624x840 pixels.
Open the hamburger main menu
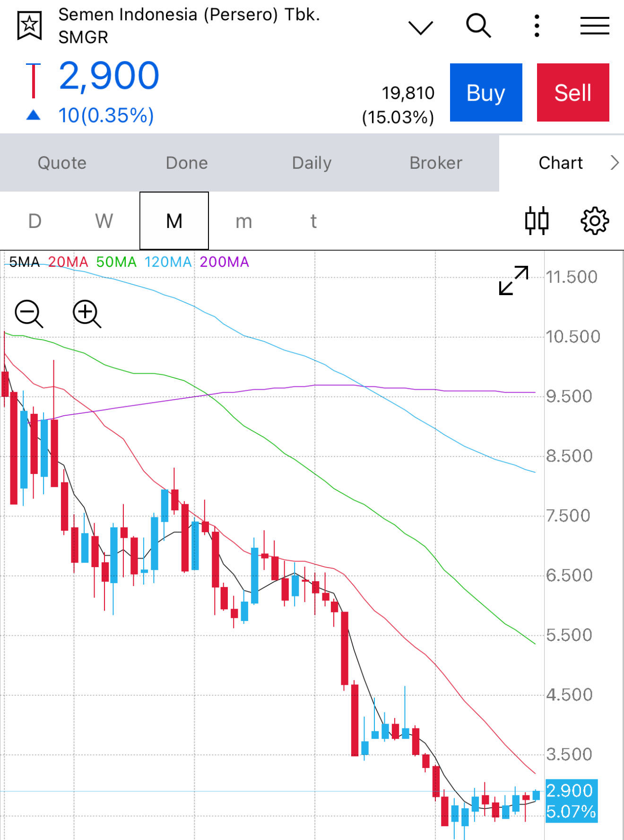(x=594, y=26)
